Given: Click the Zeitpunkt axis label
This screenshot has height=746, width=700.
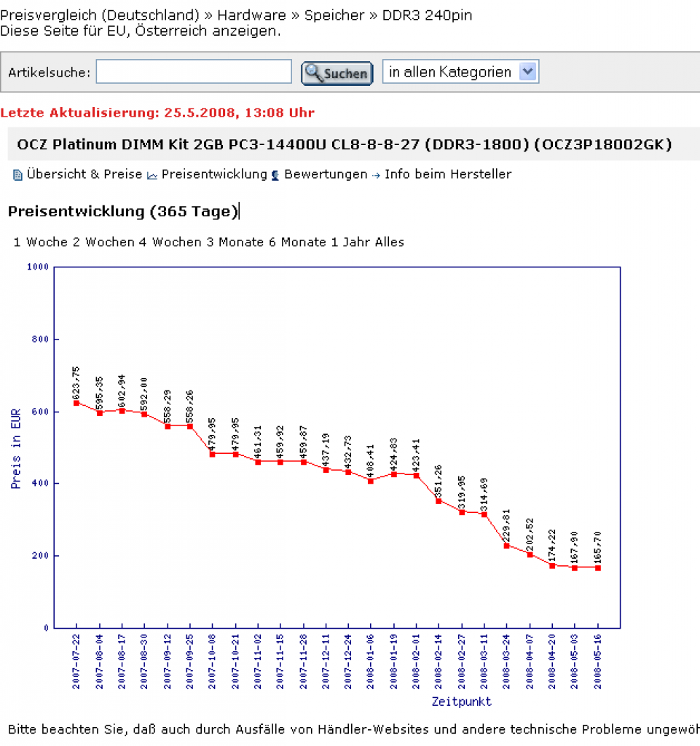Looking at the screenshot, I should [x=461, y=702].
